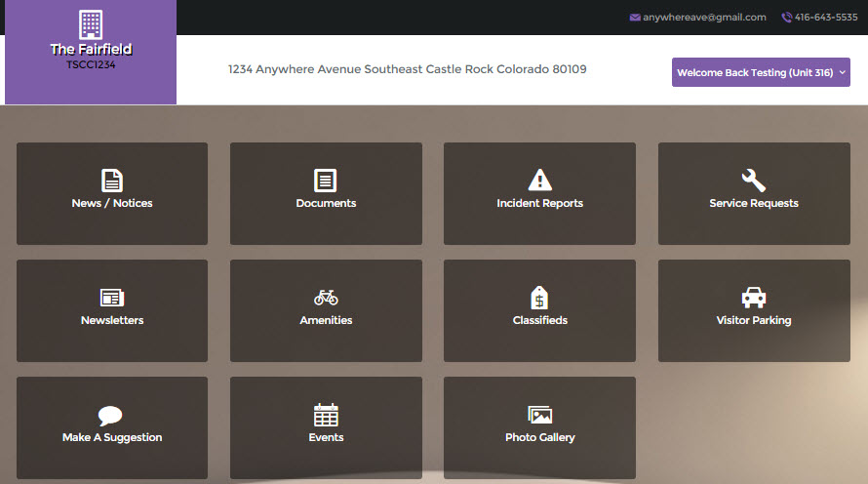Viewport: 868px width, 484px height.
Task: Open the Photo Gallery tile label
Action: tap(539, 438)
